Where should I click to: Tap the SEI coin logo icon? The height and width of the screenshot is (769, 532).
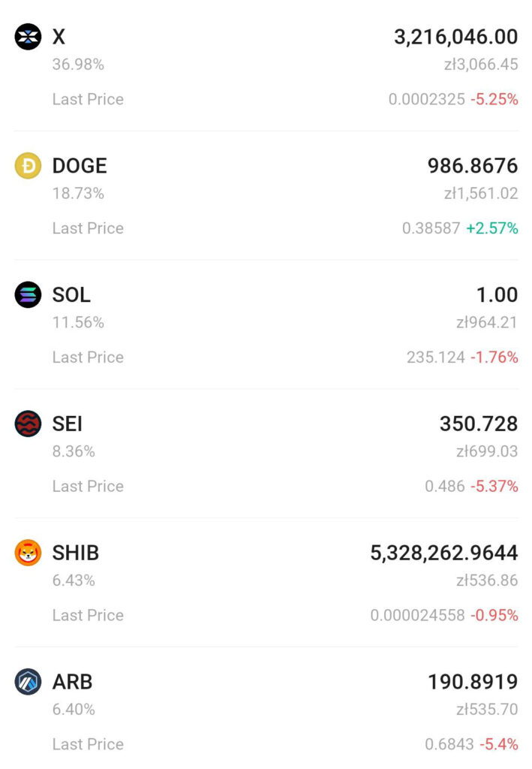tap(28, 424)
